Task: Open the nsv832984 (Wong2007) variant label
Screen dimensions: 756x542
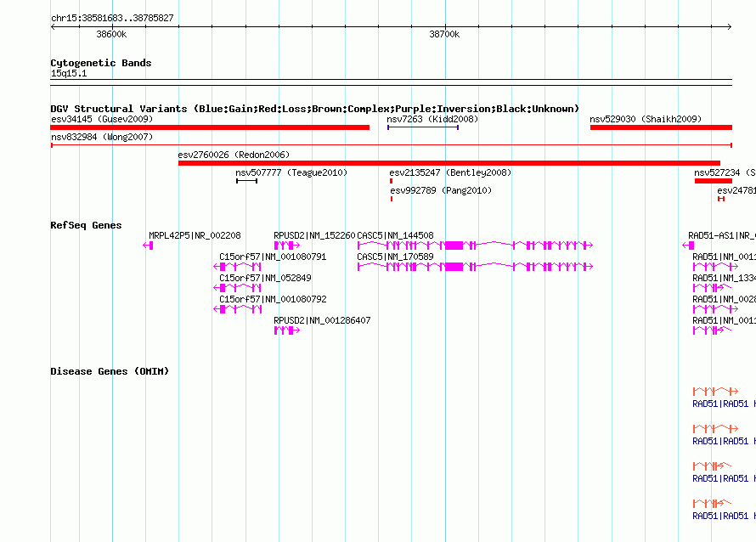Action: click(102, 137)
